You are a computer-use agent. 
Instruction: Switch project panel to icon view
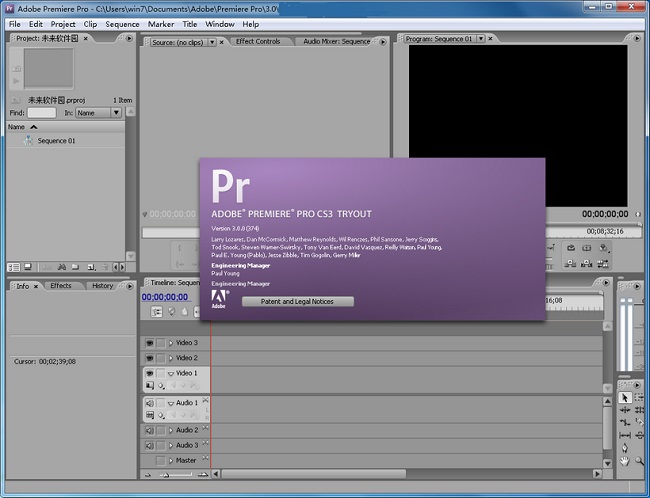coord(28,267)
